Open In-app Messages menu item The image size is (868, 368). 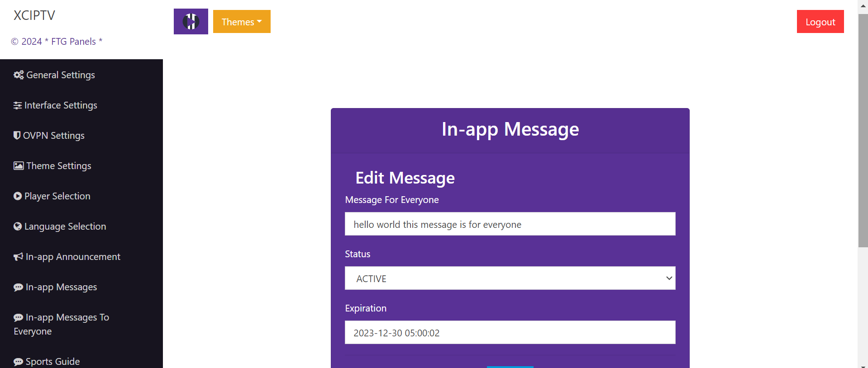click(61, 287)
